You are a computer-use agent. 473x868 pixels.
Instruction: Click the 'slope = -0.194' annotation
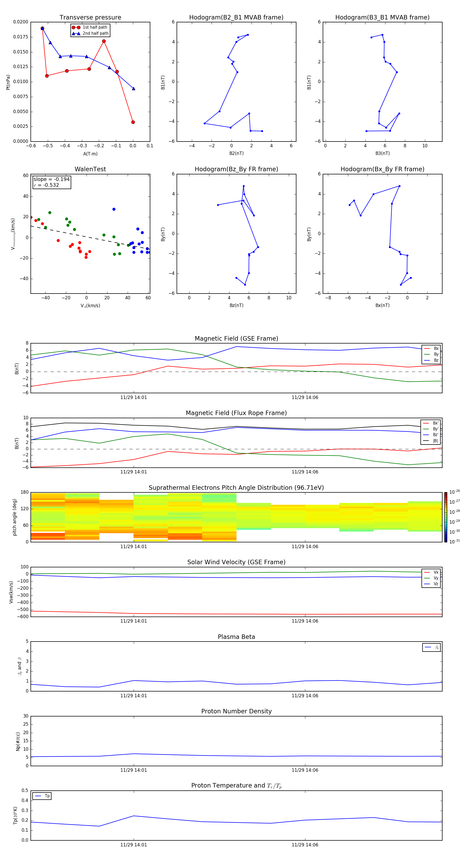[x=52, y=179]
